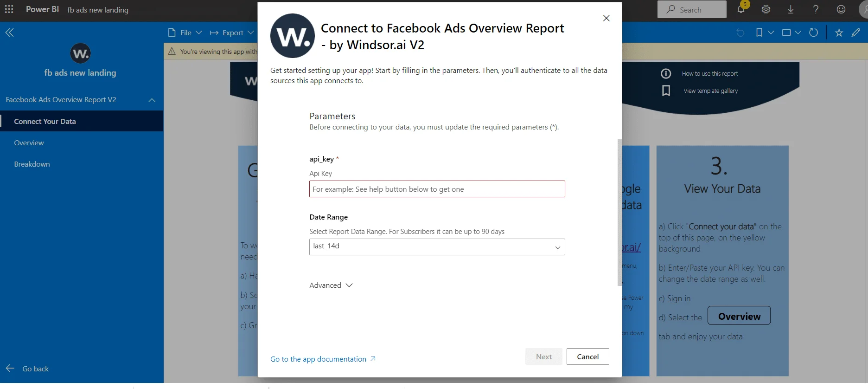The image size is (868, 389).
Task: Click the Next button
Action: click(x=544, y=357)
